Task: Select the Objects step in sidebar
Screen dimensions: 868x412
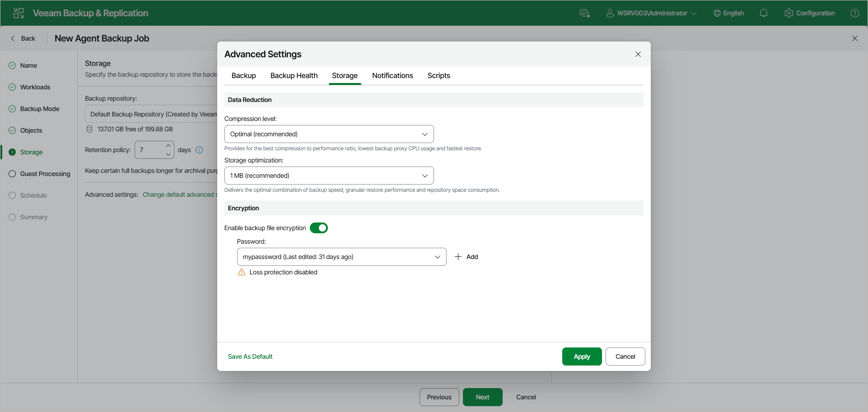Action: click(25, 130)
